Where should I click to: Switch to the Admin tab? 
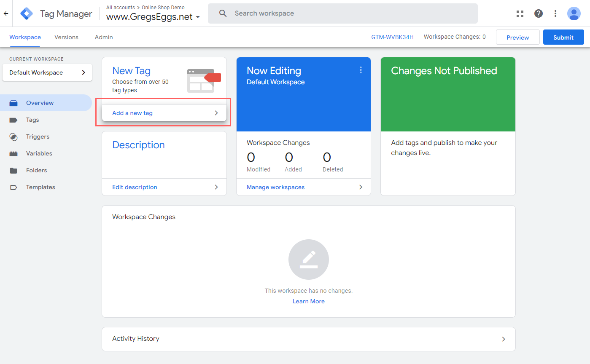coord(104,37)
